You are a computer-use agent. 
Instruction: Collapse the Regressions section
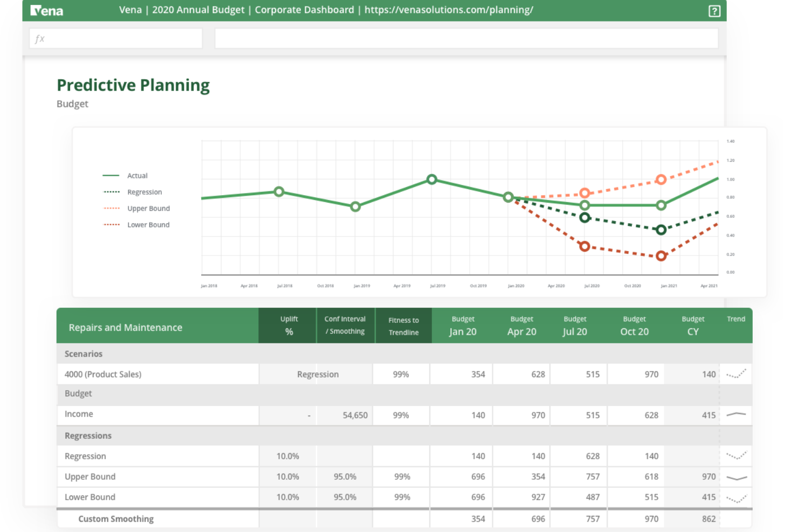pos(88,436)
